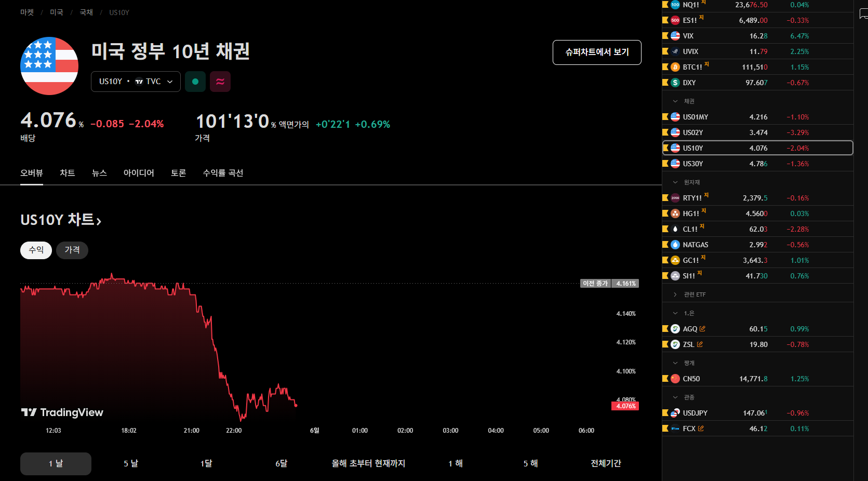Image resolution: width=868 pixels, height=481 pixels.
Task: Click the green market status dot icon
Action: pos(195,82)
